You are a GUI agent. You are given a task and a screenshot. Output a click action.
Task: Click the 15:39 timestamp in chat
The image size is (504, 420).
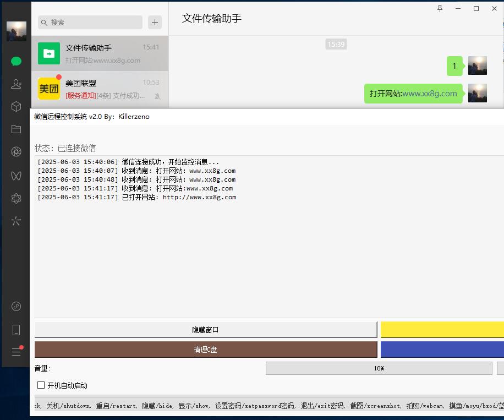336,44
